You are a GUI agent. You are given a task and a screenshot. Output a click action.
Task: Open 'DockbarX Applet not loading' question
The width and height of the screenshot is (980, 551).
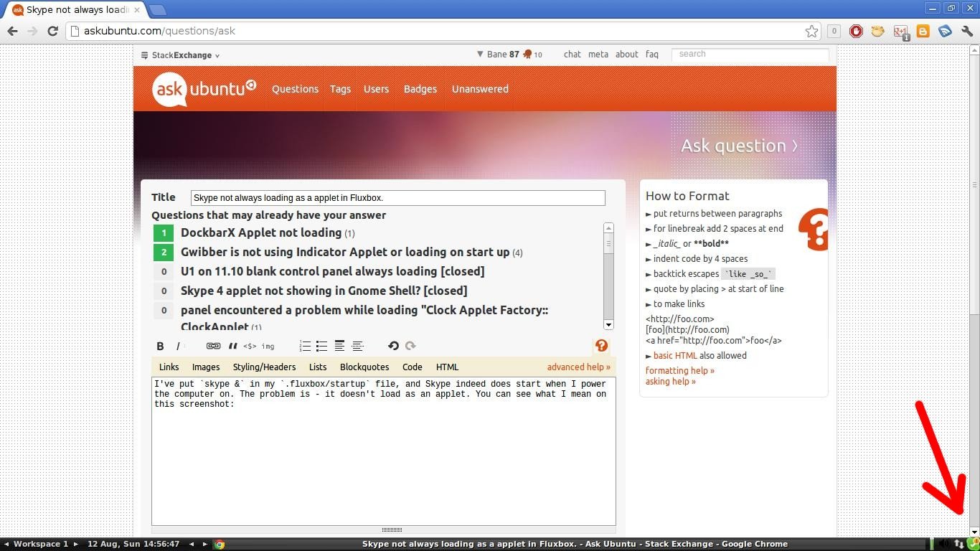tap(261, 232)
